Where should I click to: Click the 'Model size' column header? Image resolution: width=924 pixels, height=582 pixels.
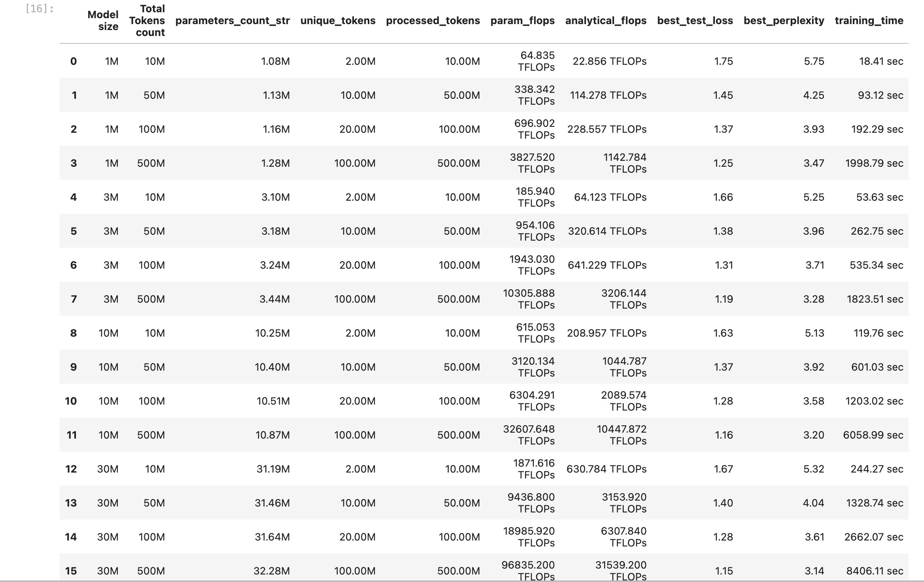[103, 21]
